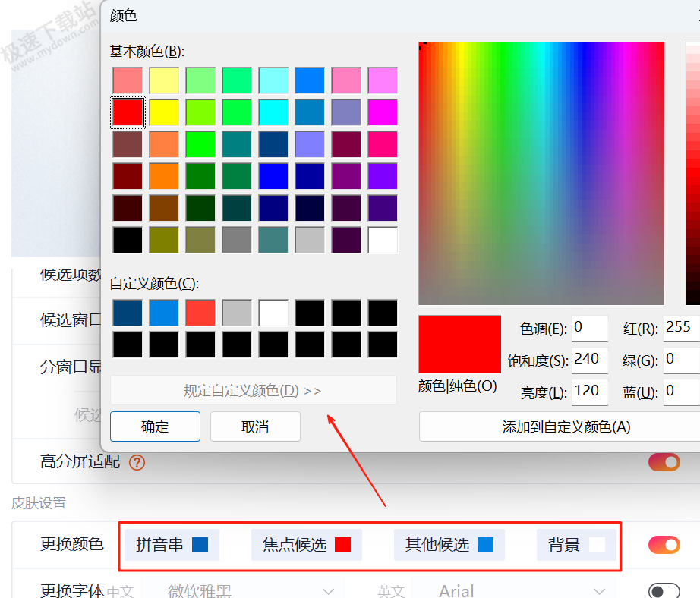Pick the black basic color swatch
This screenshot has height=598, width=700.
coord(128,240)
